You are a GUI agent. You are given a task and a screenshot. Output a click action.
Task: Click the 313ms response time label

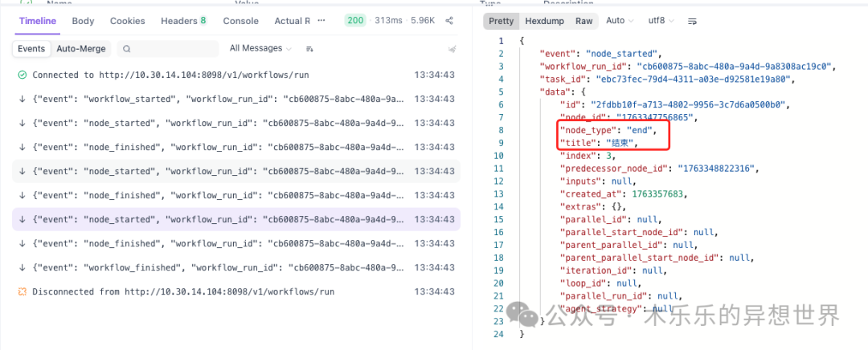click(x=387, y=20)
